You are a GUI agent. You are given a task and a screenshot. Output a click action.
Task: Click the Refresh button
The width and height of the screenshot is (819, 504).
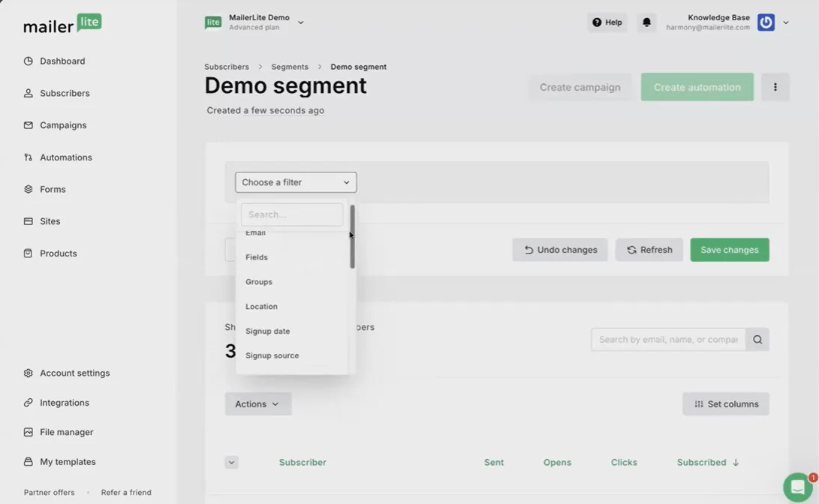point(649,250)
